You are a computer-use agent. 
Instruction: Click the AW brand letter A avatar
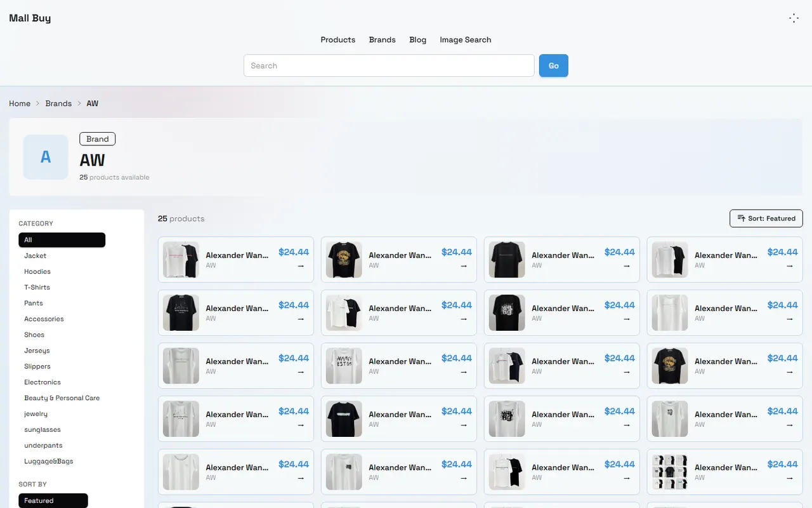46,157
